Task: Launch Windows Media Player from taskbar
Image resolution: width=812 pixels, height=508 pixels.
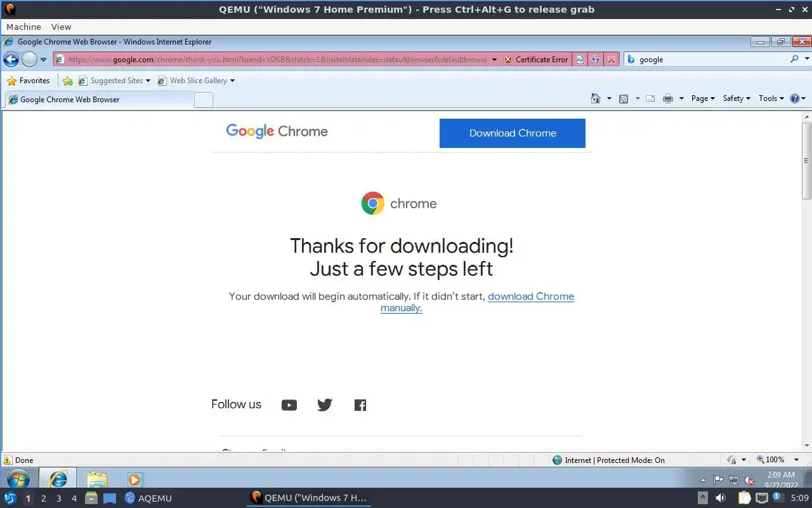Action: 134,479
